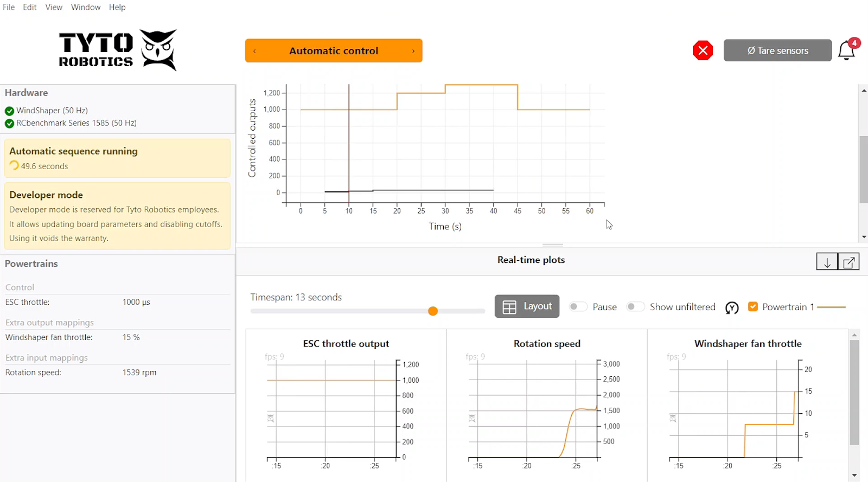Click the Tyto Robotics owl logo
868x482 pixels.
click(158, 49)
